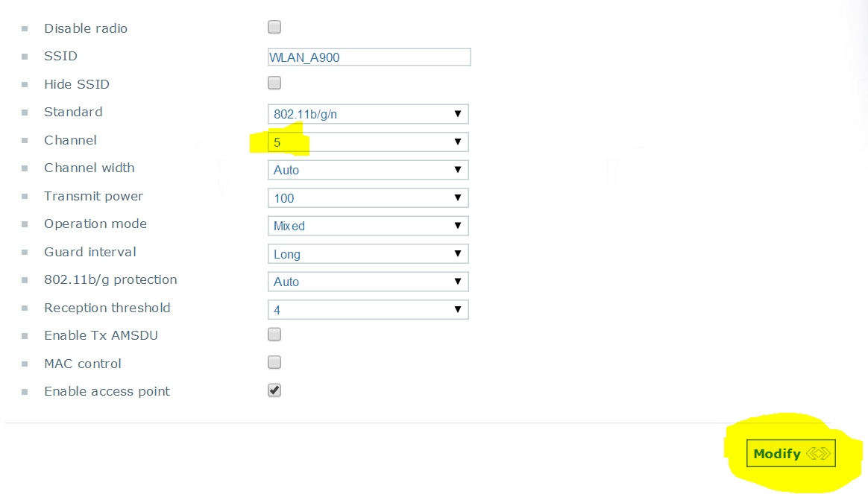Open the Guard interval dropdown

(x=368, y=254)
